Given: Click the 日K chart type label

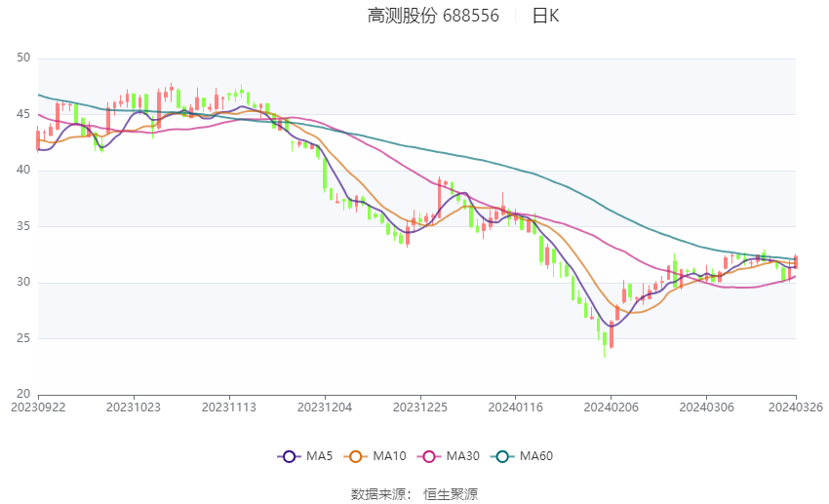Looking at the screenshot, I should point(545,16).
